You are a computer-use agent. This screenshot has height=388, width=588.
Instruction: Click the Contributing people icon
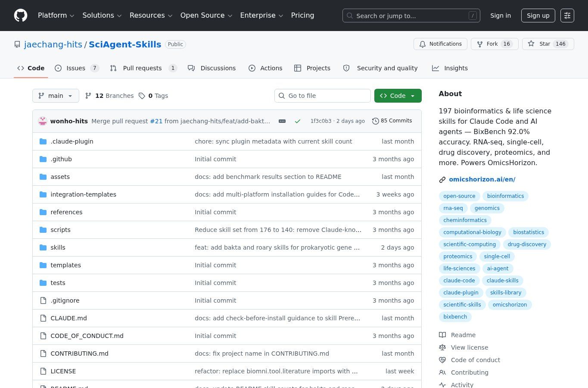(442, 372)
